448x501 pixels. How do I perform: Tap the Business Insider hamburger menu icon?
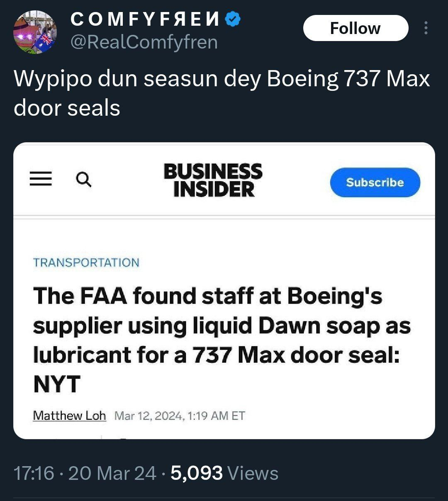(x=41, y=180)
